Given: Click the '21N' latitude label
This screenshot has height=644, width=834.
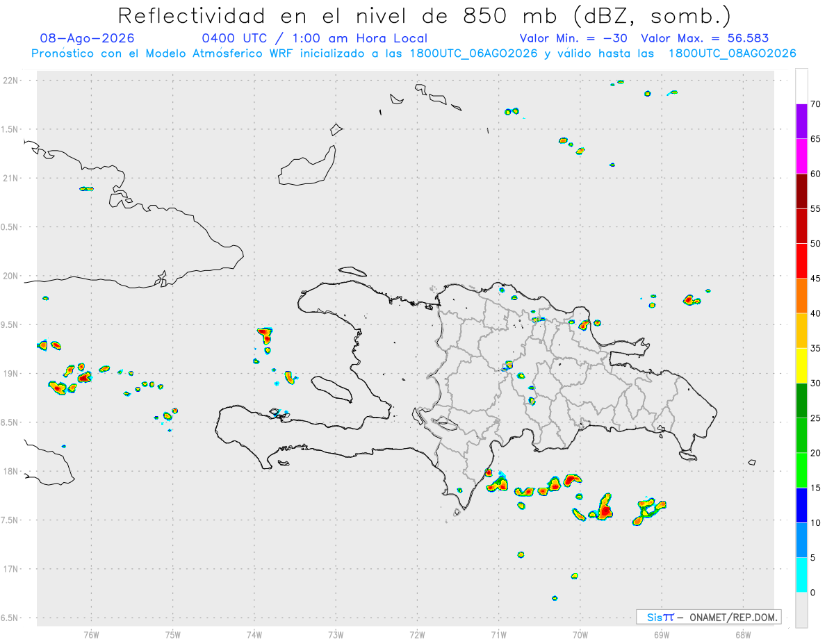Looking at the screenshot, I should tap(11, 179).
